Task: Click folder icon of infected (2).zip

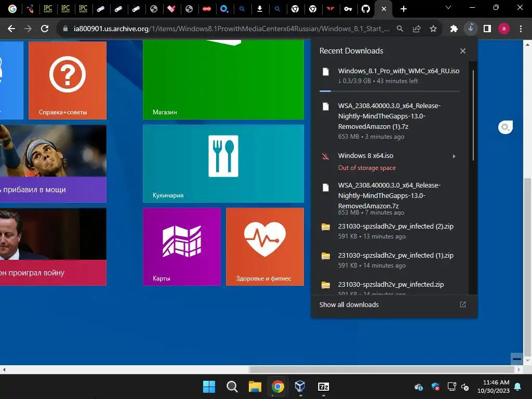Action: click(x=325, y=227)
